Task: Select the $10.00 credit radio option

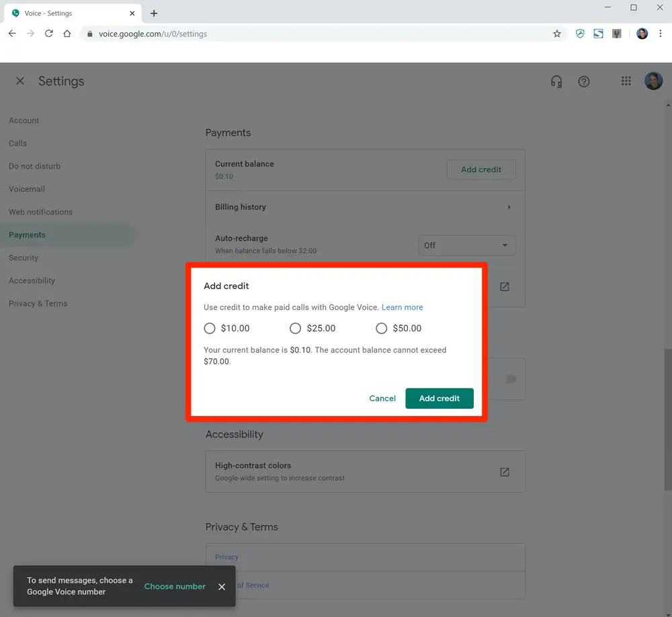Action: (209, 329)
